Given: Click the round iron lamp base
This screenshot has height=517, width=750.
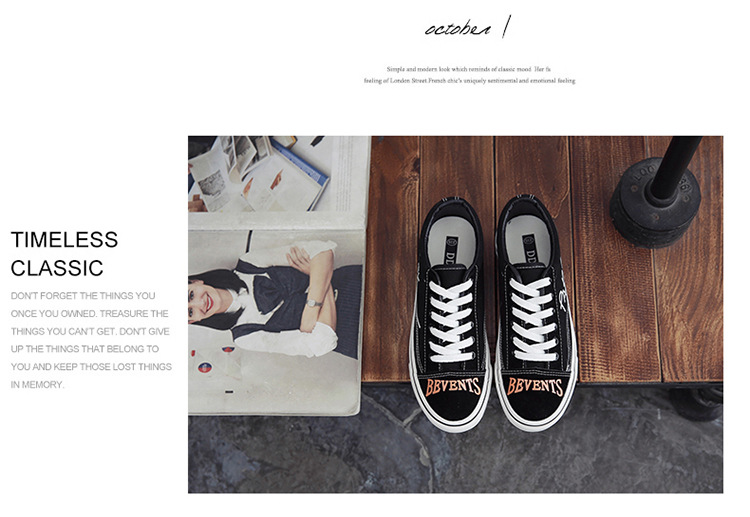Looking at the screenshot, I should point(655,202).
